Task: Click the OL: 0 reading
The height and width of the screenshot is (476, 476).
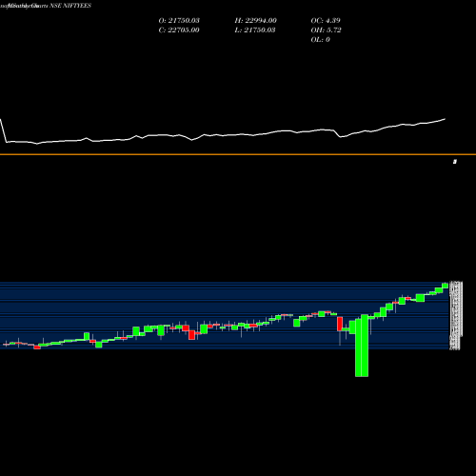Action: click(320, 39)
